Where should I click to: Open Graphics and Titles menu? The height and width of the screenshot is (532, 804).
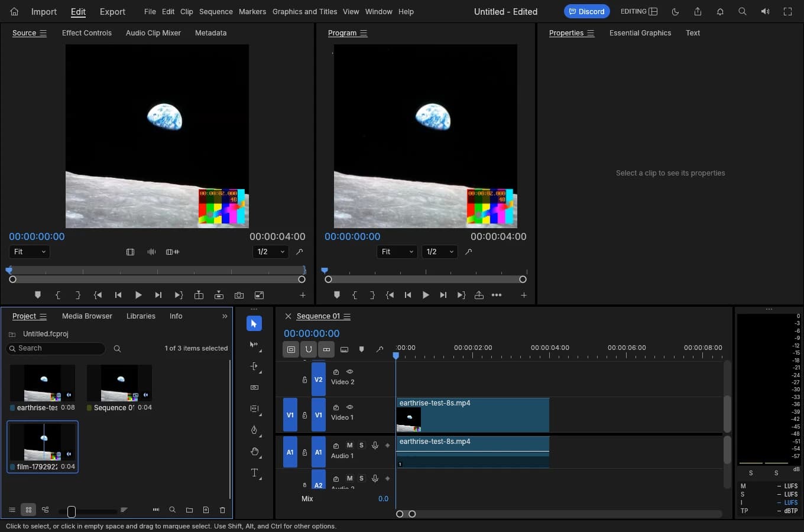pyautogui.click(x=304, y=11)
